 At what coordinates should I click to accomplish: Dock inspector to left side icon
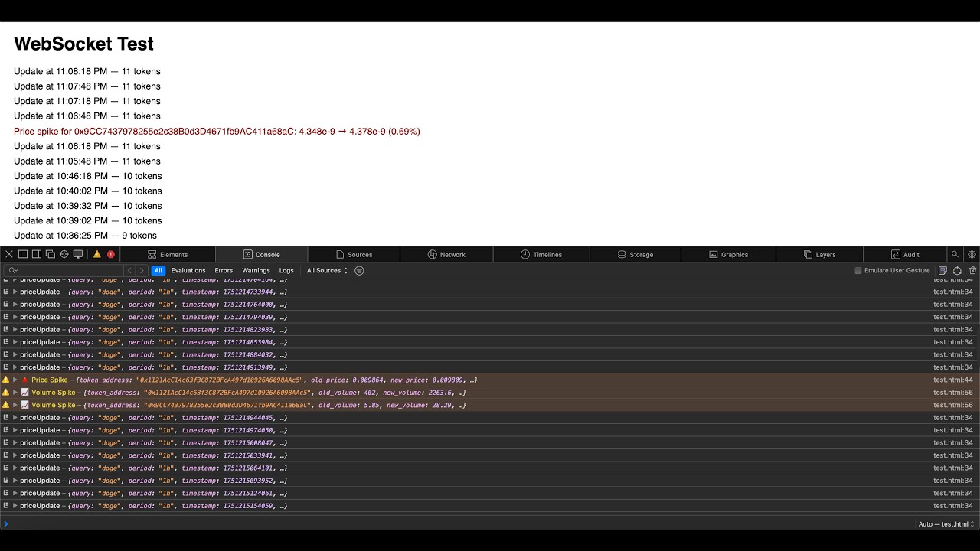coord(23,254)
